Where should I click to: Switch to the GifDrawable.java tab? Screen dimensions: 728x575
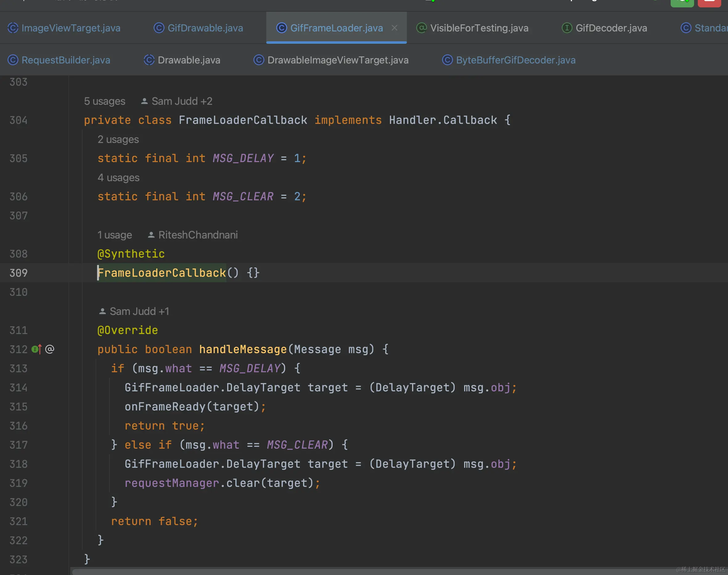205,28
